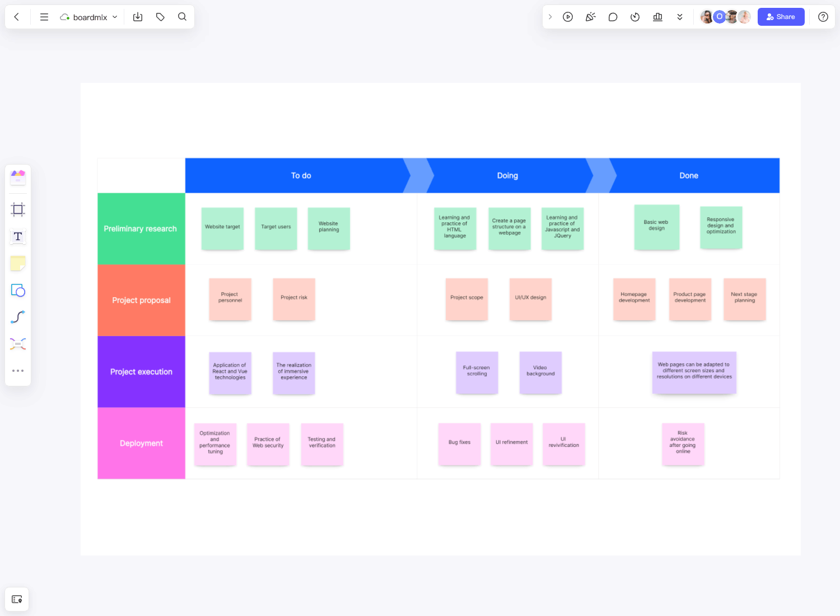This screenshot has width=840, height=616.
Task: Open more tools ellipsis in sidebar
Action: 18,371
